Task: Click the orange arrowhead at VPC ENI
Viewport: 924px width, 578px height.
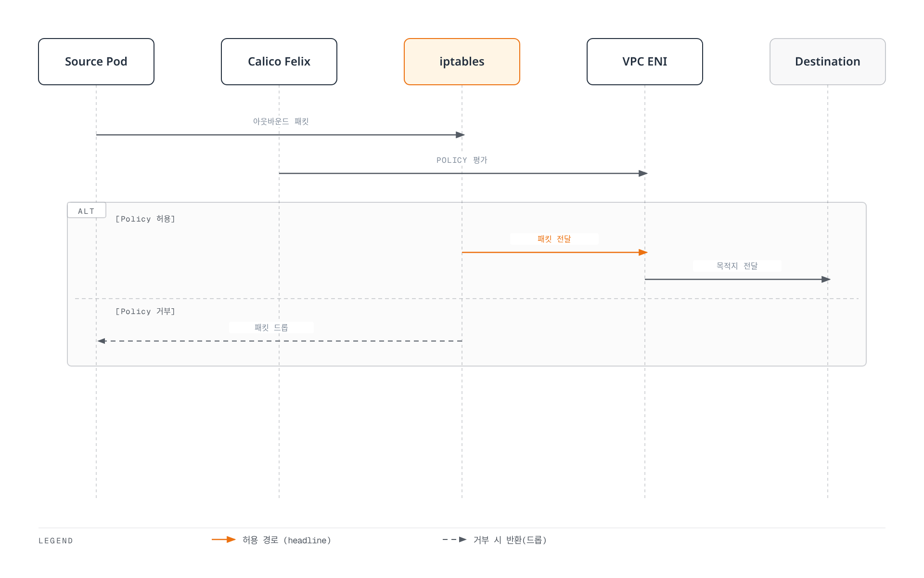Action: 643,252
